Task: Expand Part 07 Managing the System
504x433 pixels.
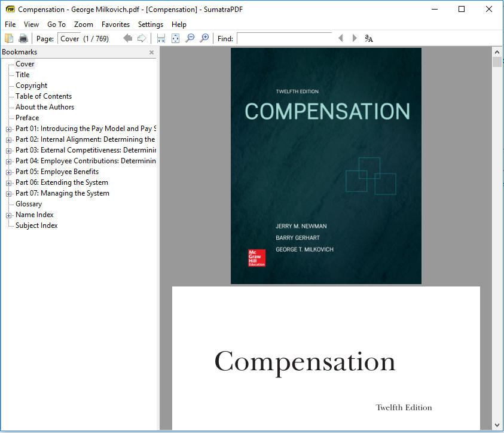Action: coord(9,194)
